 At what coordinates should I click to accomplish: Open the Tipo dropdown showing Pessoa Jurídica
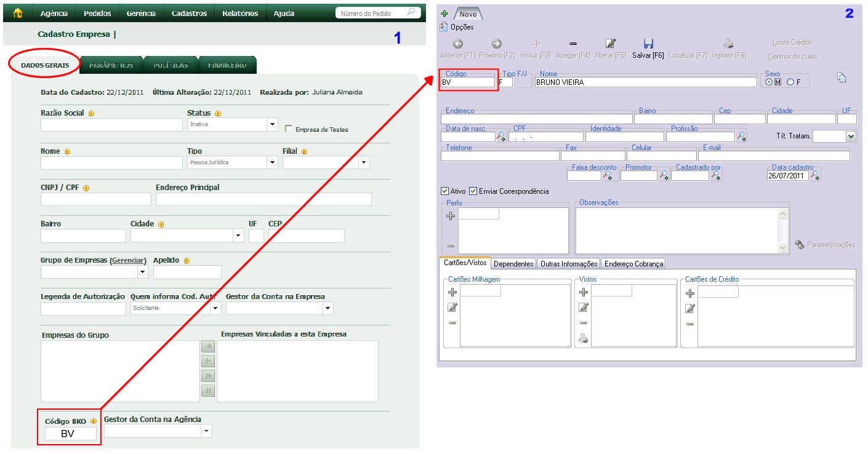coord(272,162)
